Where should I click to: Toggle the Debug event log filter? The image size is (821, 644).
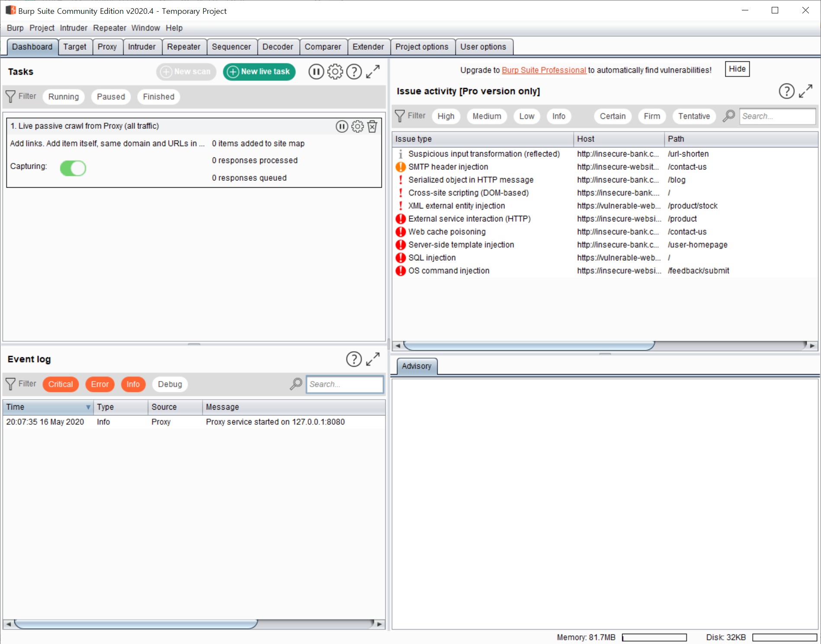170,384
